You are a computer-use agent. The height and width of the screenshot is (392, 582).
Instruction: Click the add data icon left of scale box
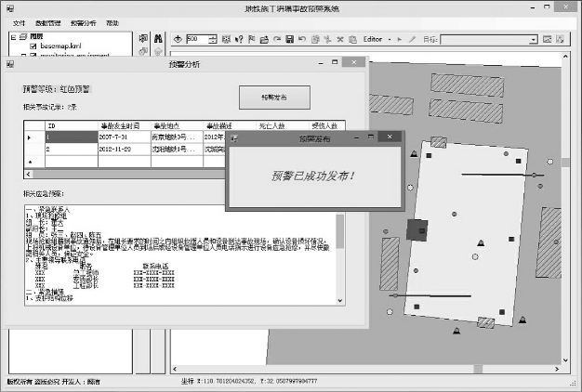click(177, 40)
